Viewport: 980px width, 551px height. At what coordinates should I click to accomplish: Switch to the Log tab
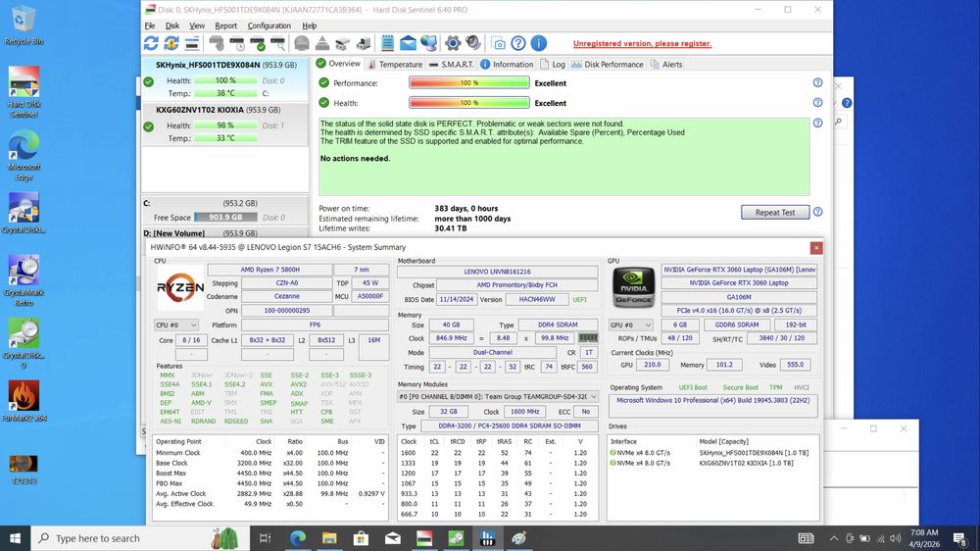[553, 65]
